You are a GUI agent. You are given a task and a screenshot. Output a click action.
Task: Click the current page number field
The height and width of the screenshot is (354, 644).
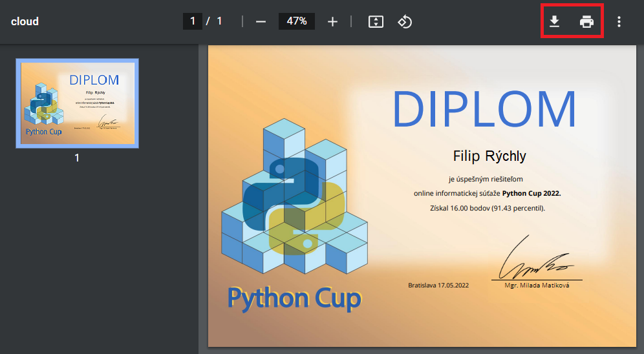coord(193,21)
